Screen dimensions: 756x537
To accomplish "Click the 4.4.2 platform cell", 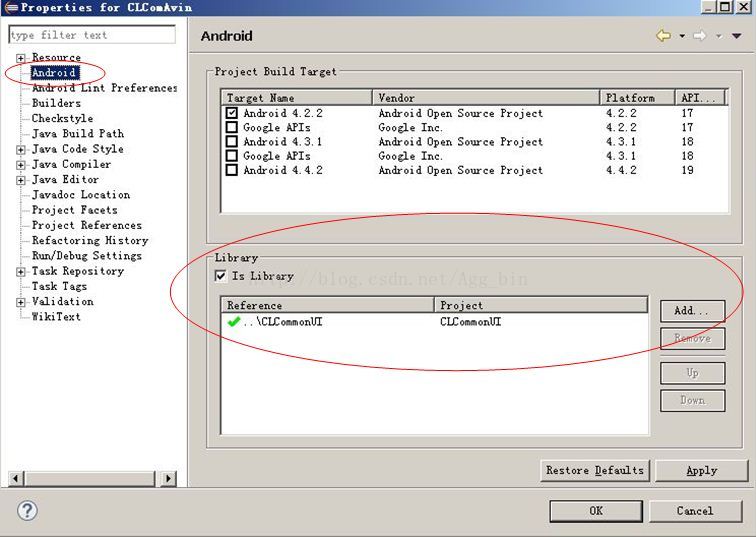I will pyautogui.click(x=621, y=170).
